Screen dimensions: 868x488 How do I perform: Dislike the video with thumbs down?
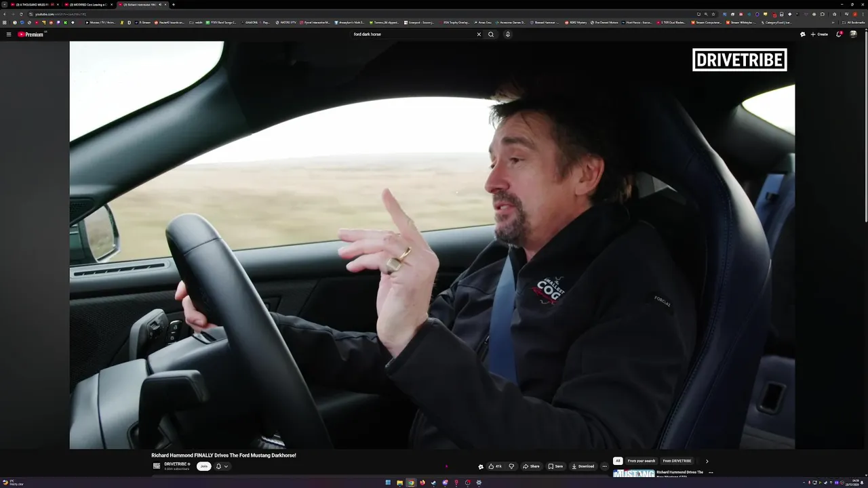tap(511, 466)
